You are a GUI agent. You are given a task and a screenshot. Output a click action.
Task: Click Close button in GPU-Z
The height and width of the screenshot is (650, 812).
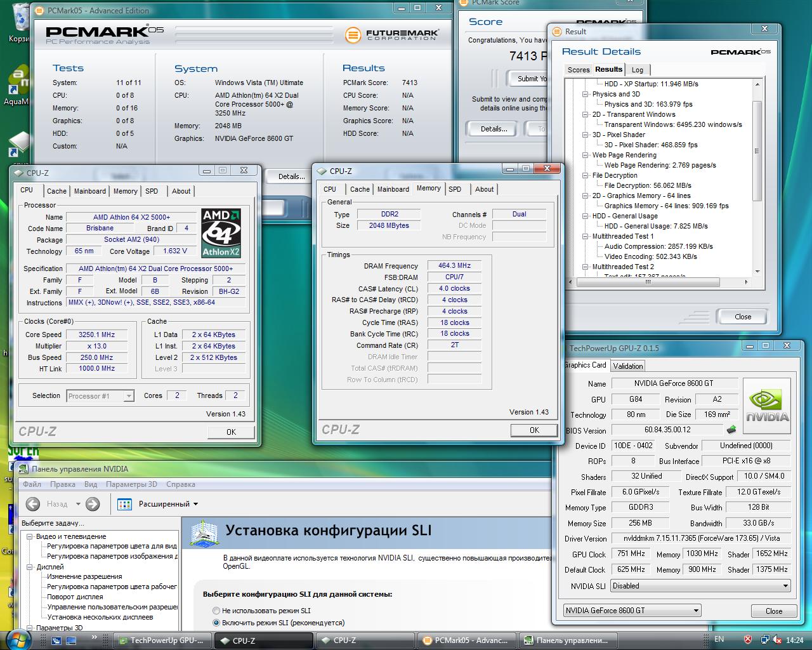(x=774, y=611)
